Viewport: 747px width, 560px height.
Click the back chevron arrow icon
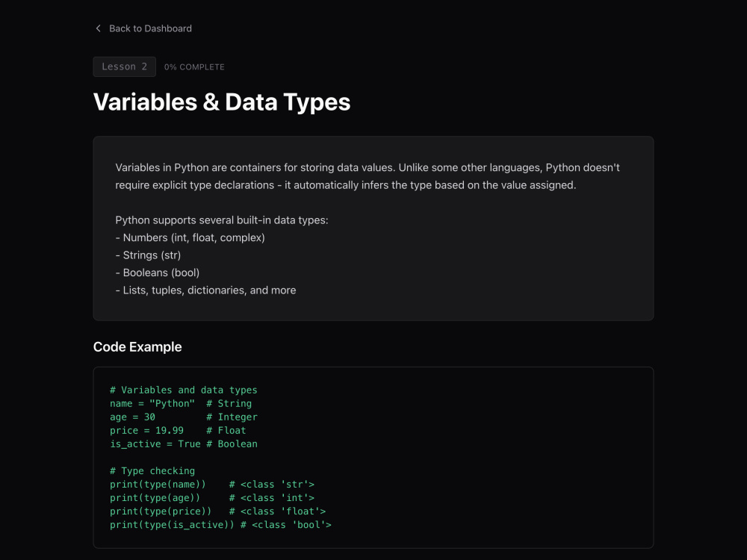click(98, 28)
